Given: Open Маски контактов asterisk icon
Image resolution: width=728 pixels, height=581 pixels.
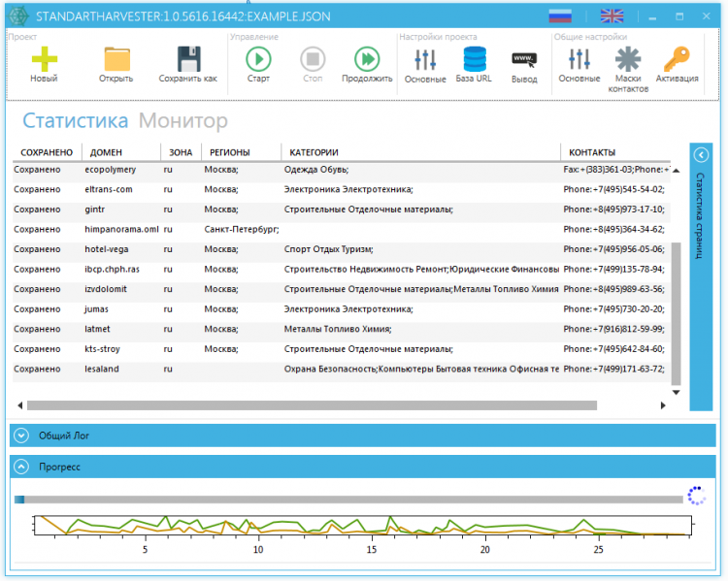Looking at the screenshot, I should click(x=628, y=59).
